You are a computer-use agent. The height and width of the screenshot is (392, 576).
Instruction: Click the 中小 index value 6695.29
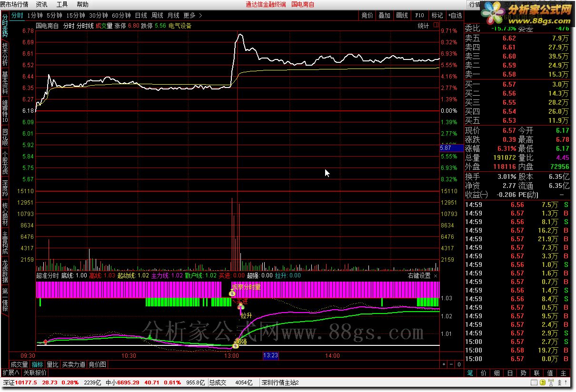click(128, 382)
